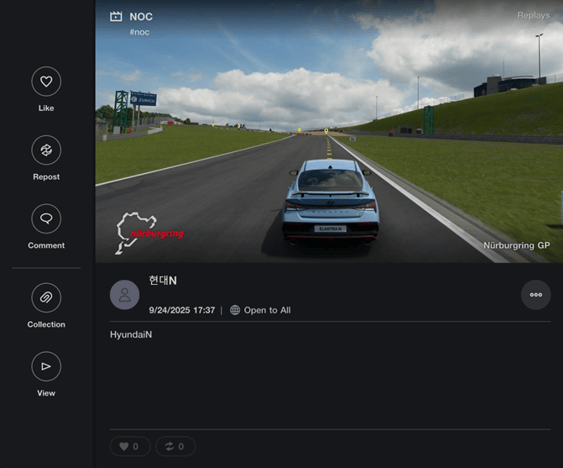
Task: Click the Replays label at top right
Action: coord(533,15)
